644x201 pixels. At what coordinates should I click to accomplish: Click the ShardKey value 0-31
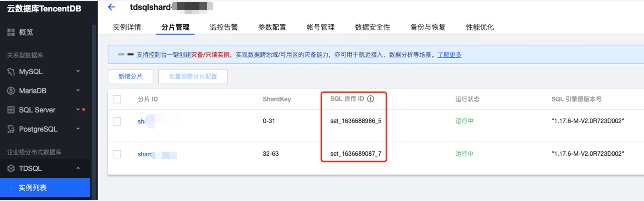point(269,121)
